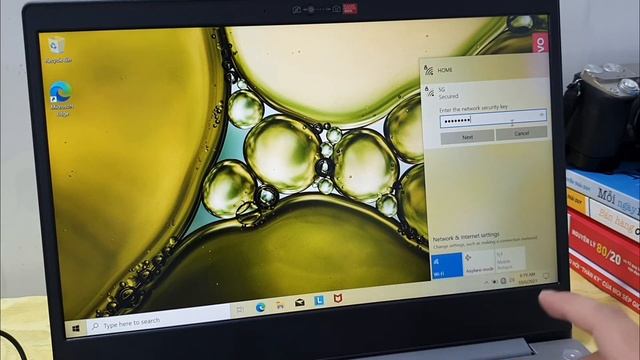Toggle the Airplane mode tile
The image size is (640, 360).
(479, 262)
